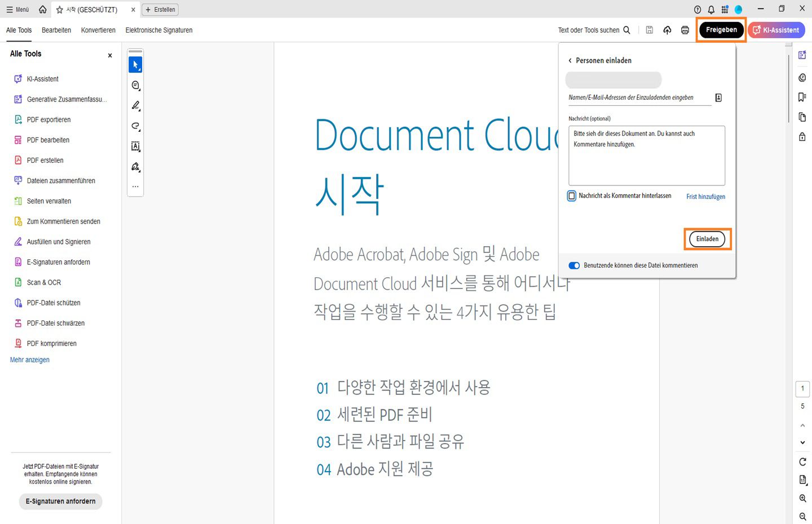Open the apps grid icon
Image resolution: width=812 pixels, height=524 pixels.
725,10
